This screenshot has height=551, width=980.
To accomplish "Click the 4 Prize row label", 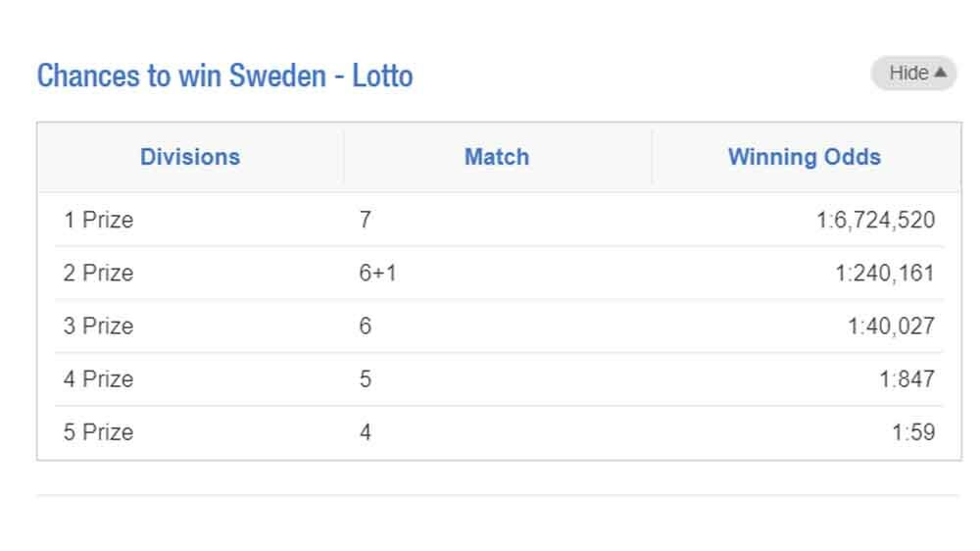I will [98, 379].
